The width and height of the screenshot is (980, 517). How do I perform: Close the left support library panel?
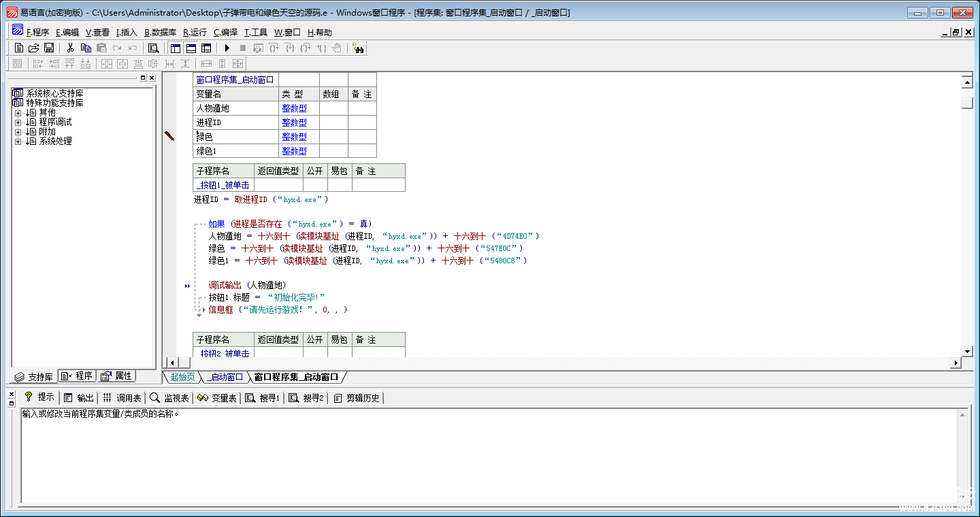point(152,78)
